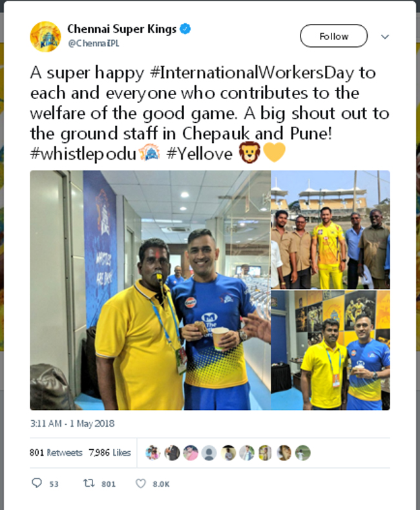Image resolution: width=420 pixels, height=510 pixels.
Task: Open the @ChennaiIPL handle link
Action: coord(93,43)
